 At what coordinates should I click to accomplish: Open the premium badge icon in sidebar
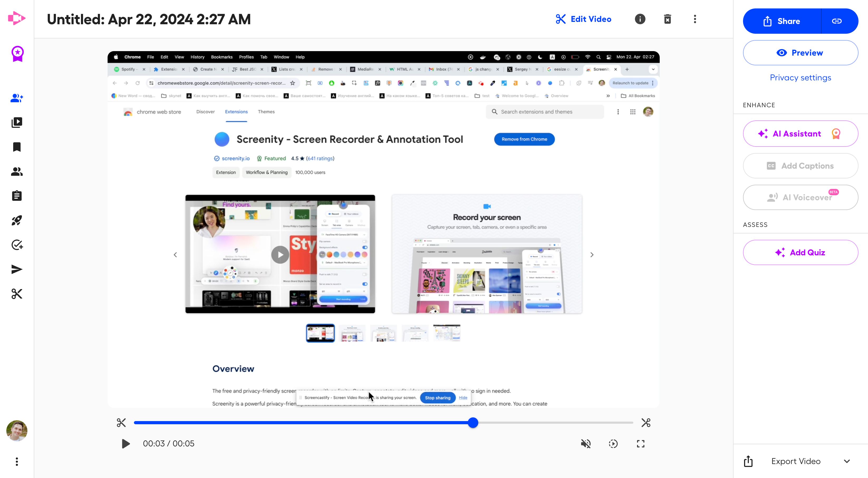tap(17, 53)
